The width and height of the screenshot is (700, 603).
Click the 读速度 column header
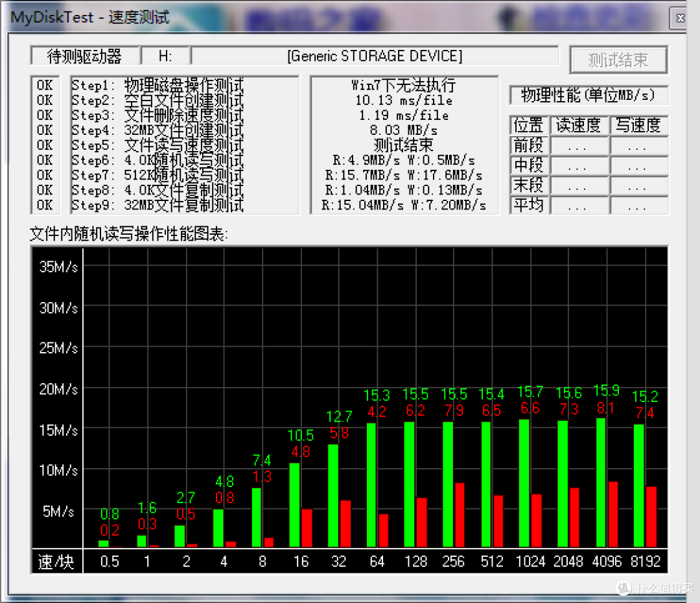pyautogui.click(x=579, y=125)
